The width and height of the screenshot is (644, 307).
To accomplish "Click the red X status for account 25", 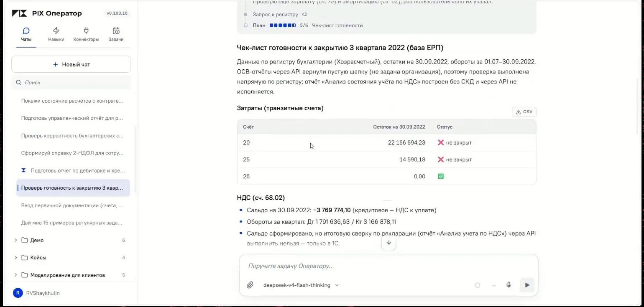I will (x=440, y=160).
